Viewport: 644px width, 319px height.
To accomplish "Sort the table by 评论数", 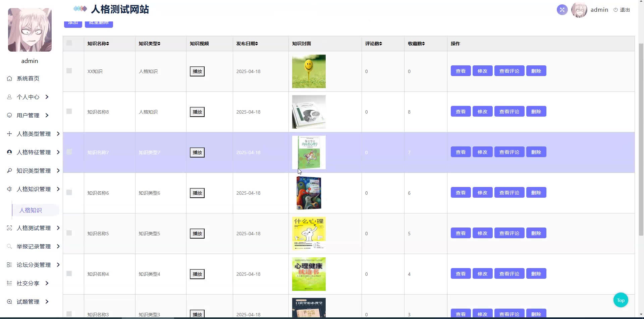I will point(381,44).
